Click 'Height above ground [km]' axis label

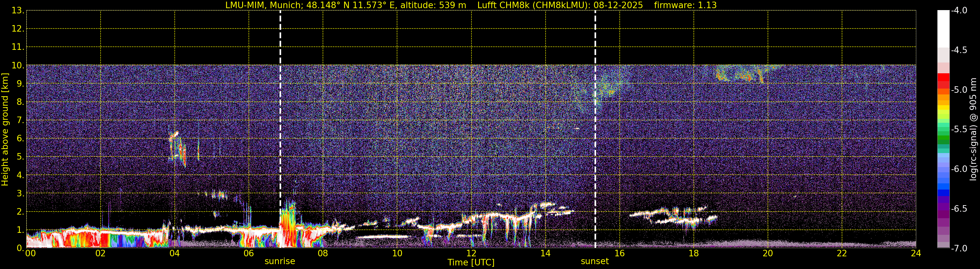tap(5, 130)
